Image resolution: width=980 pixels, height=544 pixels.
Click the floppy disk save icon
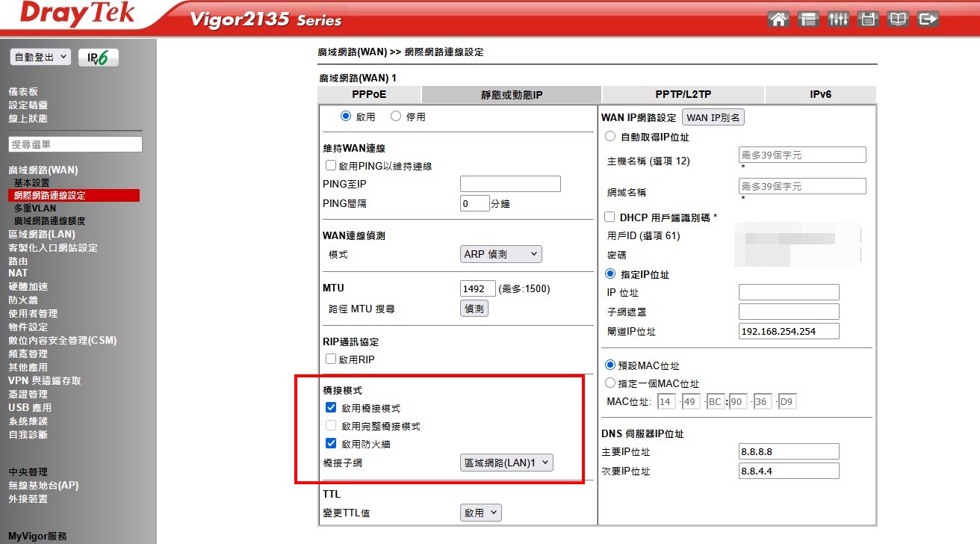868,19
